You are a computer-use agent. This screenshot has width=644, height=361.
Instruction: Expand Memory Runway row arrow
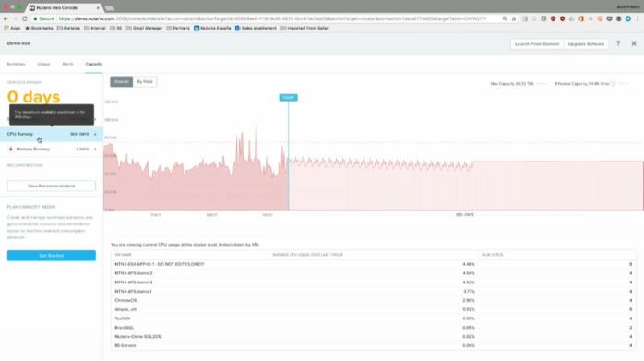tap(95, 150)
